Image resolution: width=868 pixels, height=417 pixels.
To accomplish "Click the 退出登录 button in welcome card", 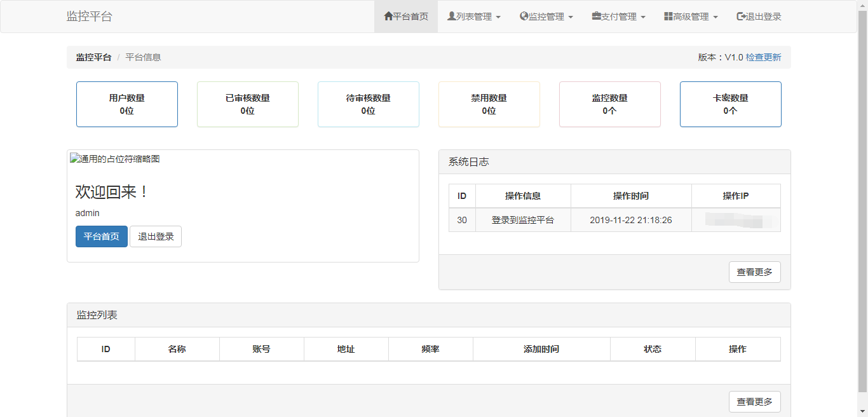I will [156, 236].
